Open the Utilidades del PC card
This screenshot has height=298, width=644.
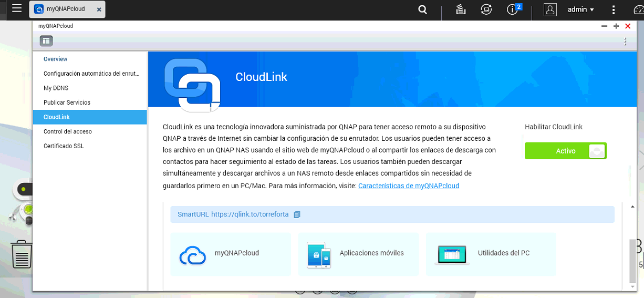tap(491, 254)
